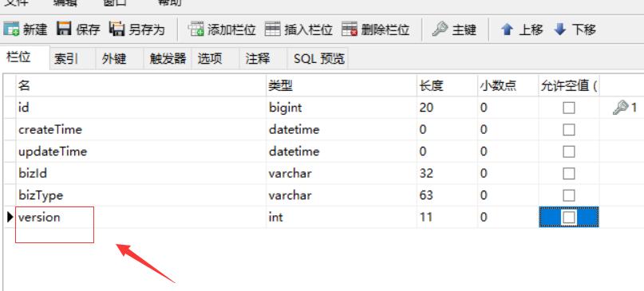644x291 pixels.
Task: Click the 名 column header
Action: tap(141, 85)
